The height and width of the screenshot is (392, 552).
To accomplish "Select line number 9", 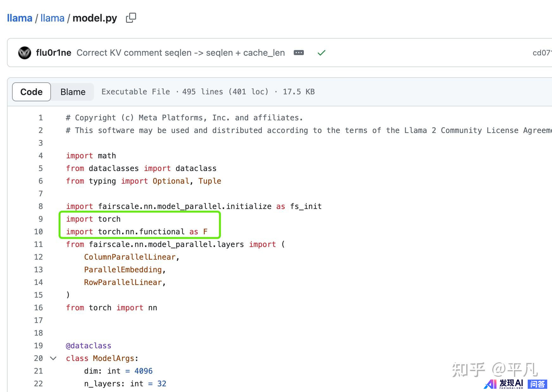I will (41, 219).
